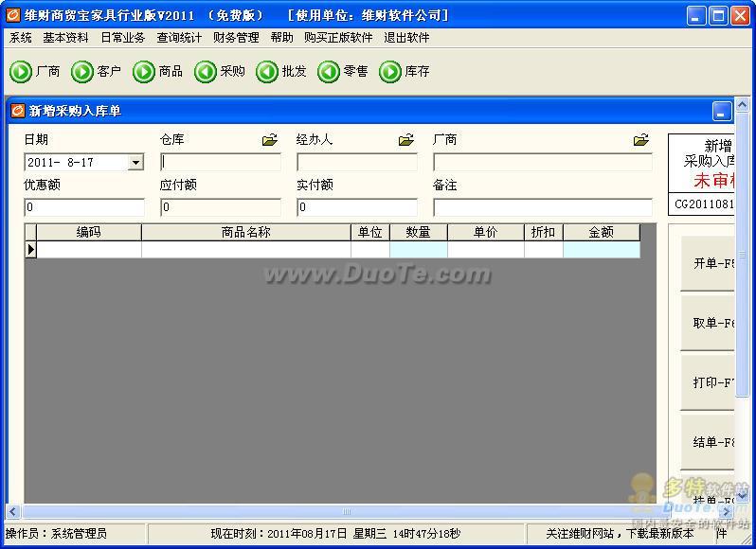Click the 开单-F5 button
This screenshot has width=756, height=549.
(708, 263)
